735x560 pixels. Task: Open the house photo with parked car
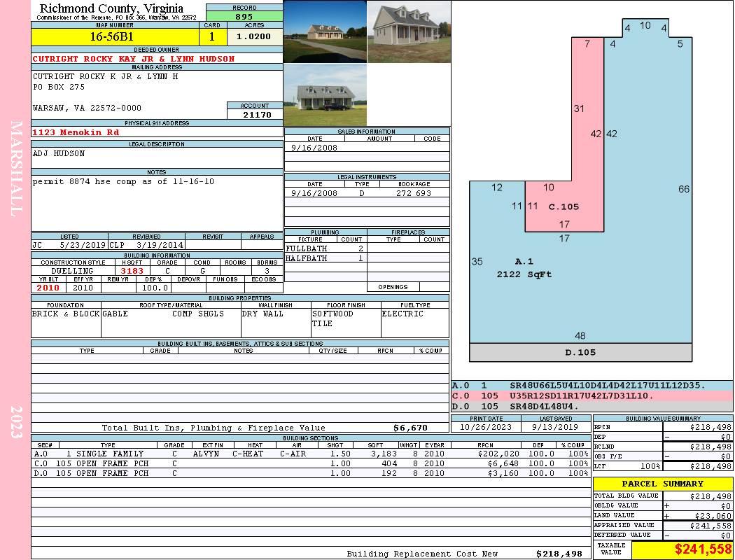point(325,96)
